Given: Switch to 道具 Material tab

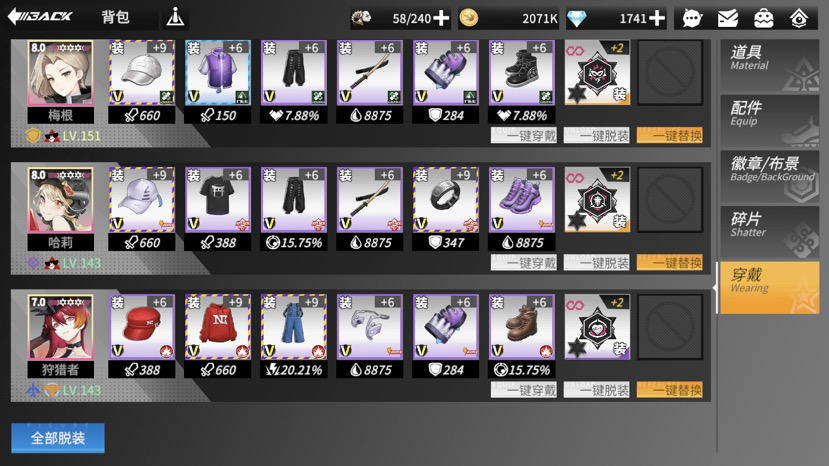Looking at the screenshot, I should click(x=770, y=67).
